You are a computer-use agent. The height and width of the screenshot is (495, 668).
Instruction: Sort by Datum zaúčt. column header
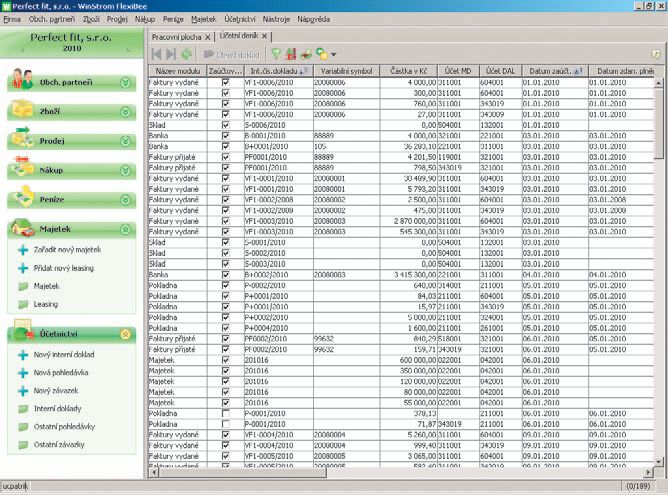pos(555,71)
